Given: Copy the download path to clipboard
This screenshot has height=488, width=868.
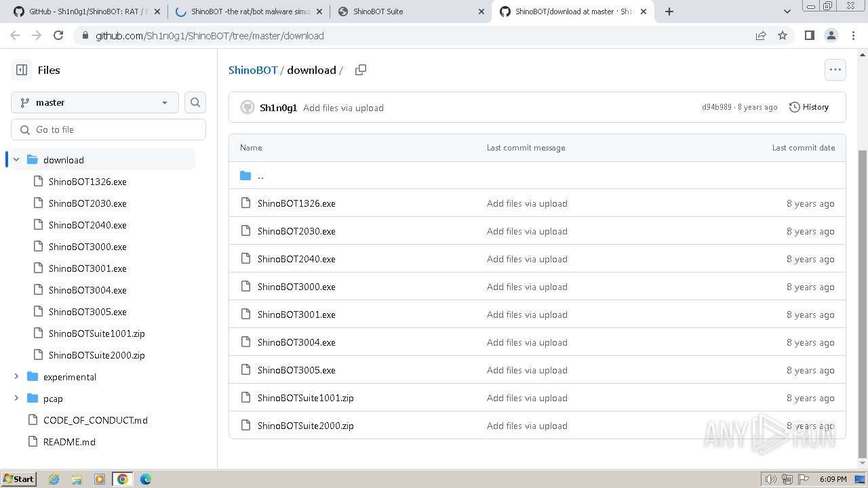Looking at the screenshot, I should coord(361,70).
